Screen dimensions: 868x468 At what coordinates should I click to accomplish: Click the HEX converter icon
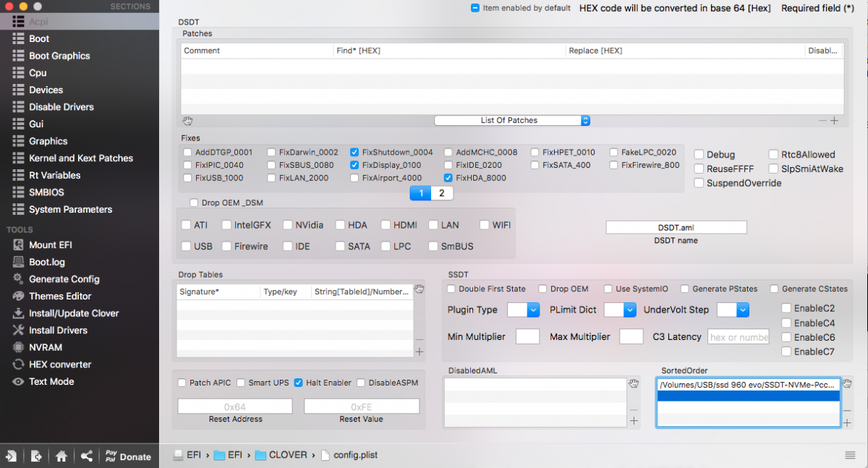pyautogui.click(x=18, y=365)
